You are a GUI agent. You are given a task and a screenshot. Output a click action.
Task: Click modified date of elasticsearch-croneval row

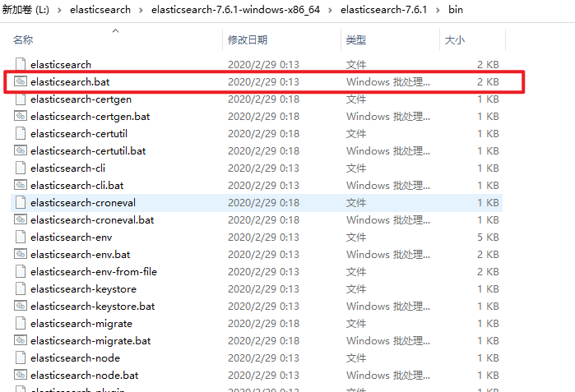(263, 203)
